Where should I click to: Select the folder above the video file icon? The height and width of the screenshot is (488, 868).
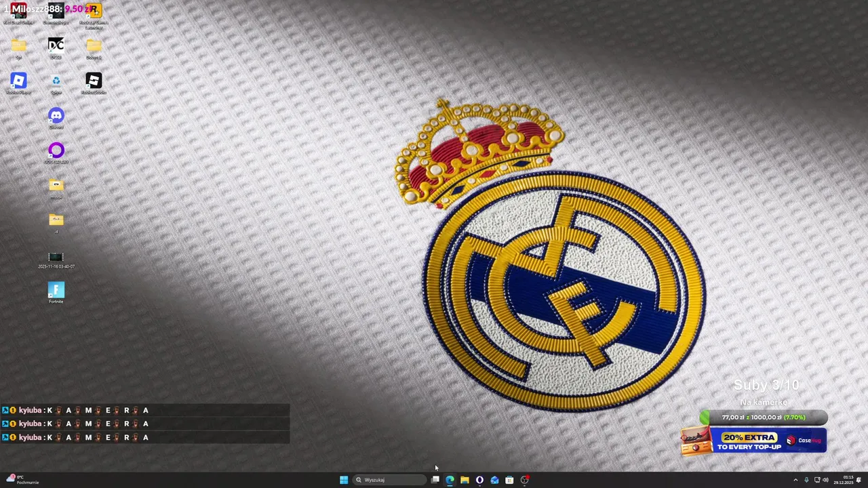pos(56,223)
